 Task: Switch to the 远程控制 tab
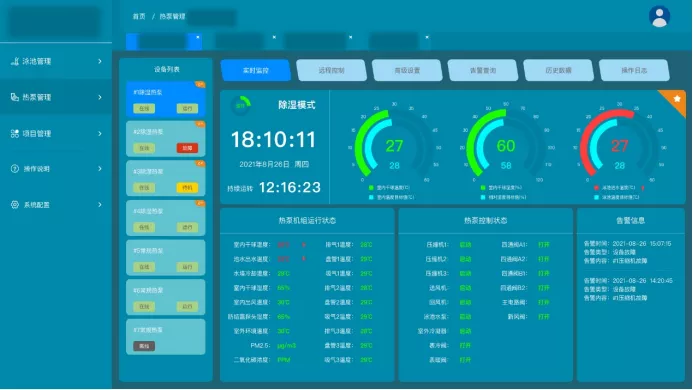tap(331, 70)
